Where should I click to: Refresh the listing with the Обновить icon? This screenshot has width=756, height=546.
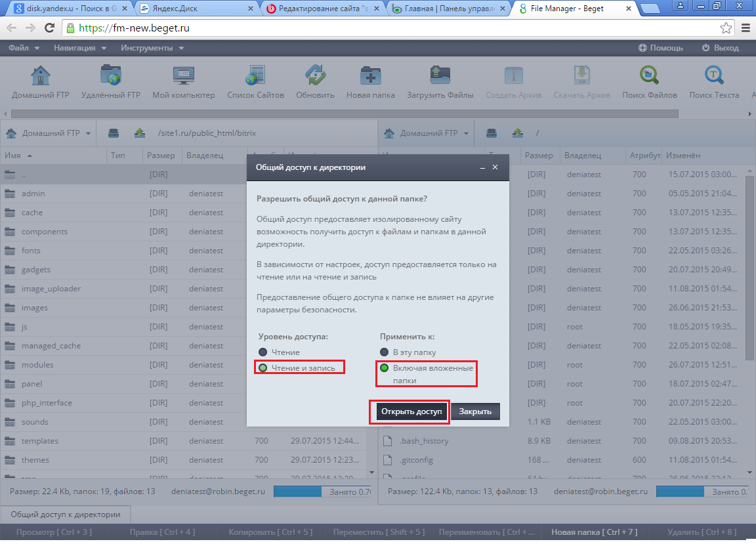tap(315, 75)
